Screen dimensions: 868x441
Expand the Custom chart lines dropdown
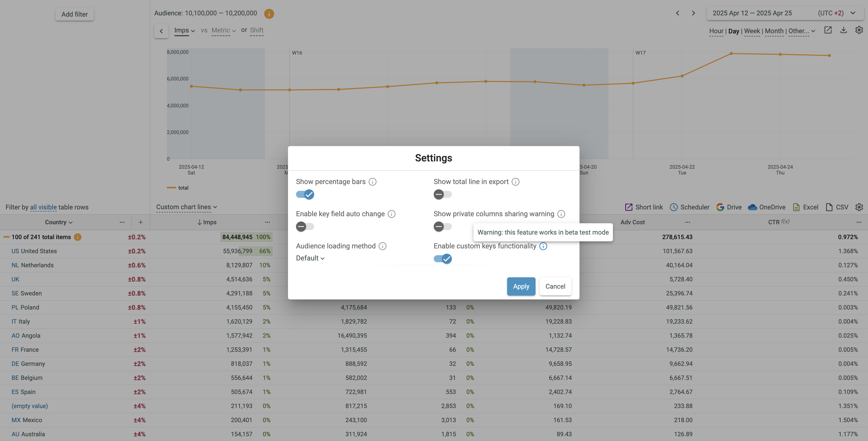(x=186, y=207)
